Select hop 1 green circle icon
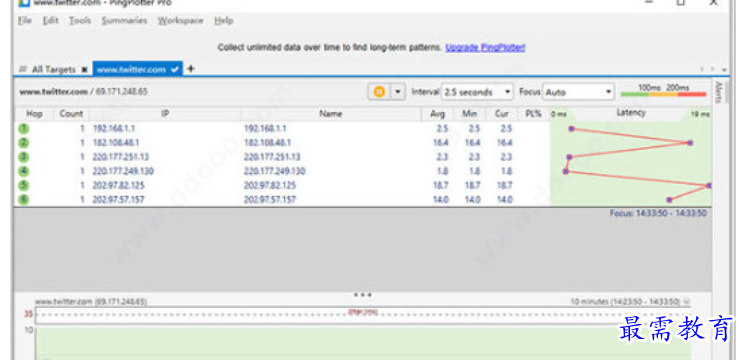 click(x=24, y=129)
